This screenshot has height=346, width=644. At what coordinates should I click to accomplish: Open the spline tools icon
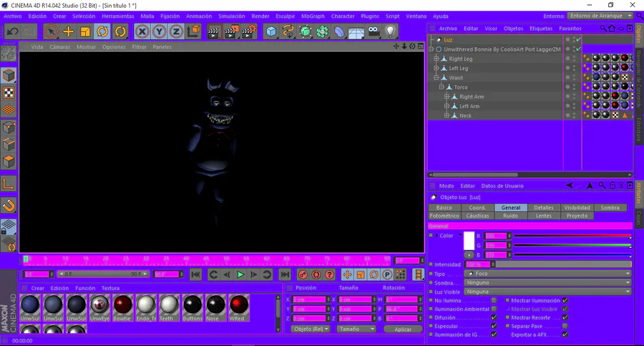288,32
